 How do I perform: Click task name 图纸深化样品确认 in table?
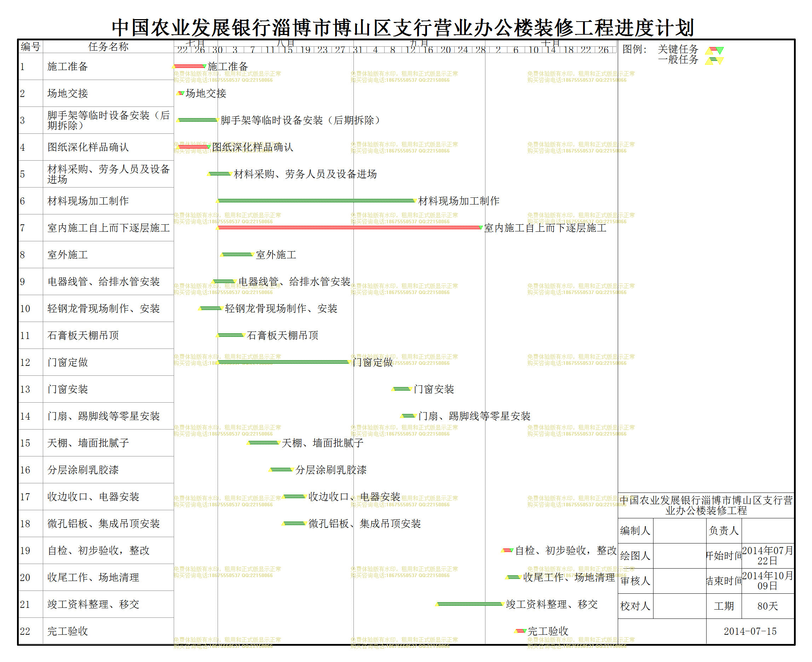(88, 147)
